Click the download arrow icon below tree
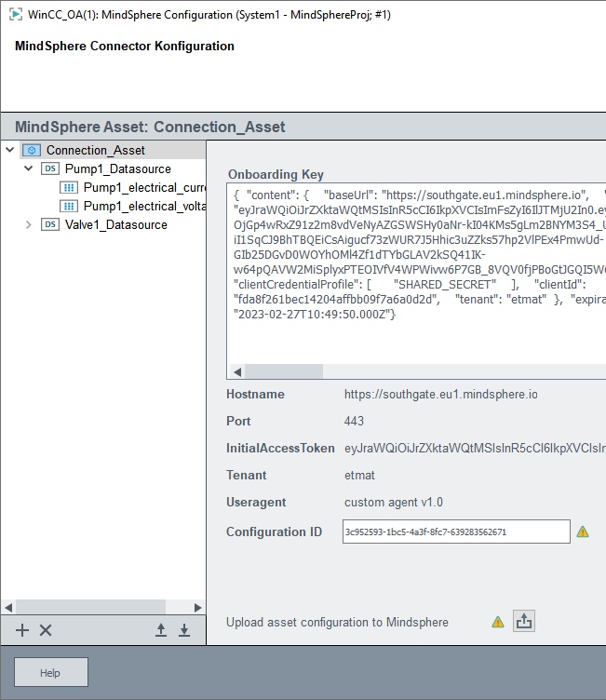606x700 pixels. 184,630
